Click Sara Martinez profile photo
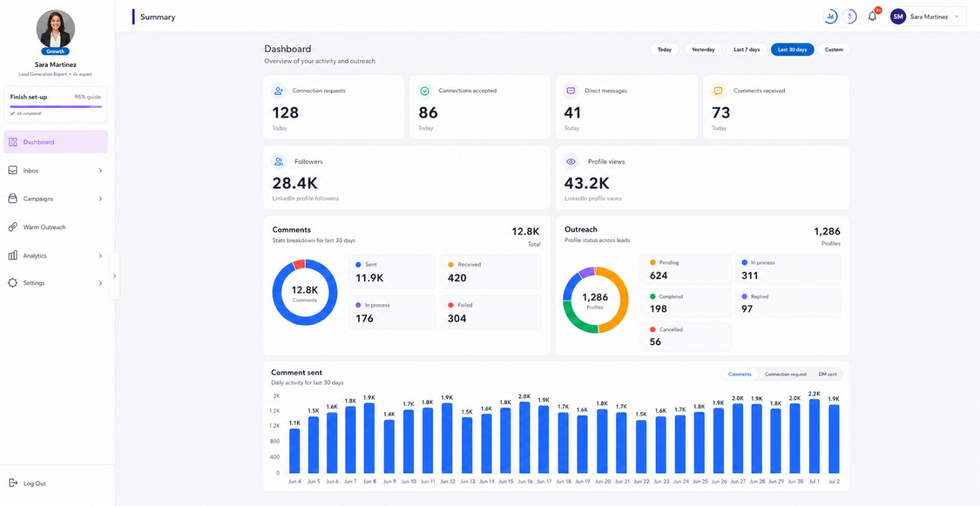 tap(56, 29)
